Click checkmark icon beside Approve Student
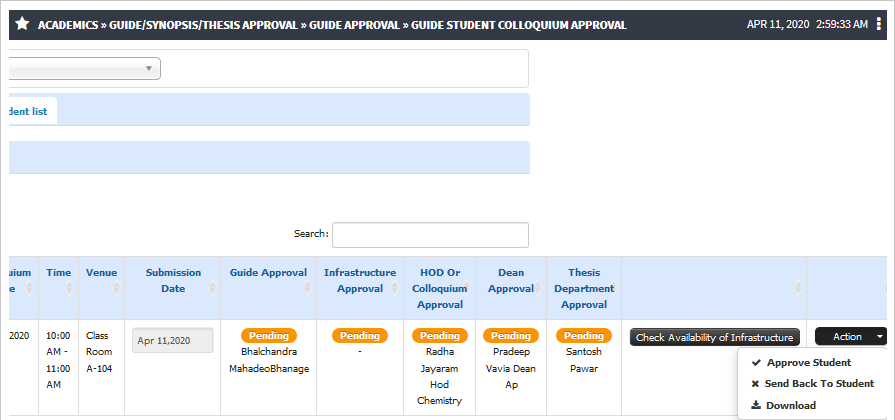The height and width of the screenshot is (420, 895). click(x=756, y=362)
